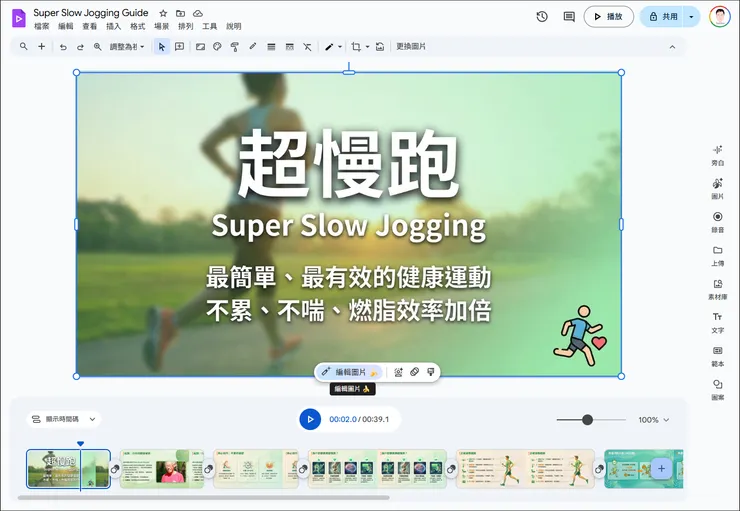Open the 素材庫 stock media panel

point(717,289)
